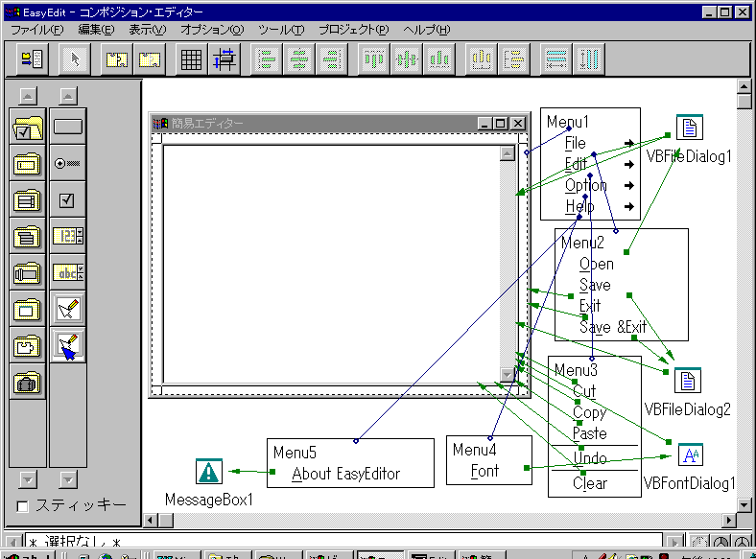Select the numeric spin box part in palette
This screenshot has width=756, height=559.
(x=67, y=237)
